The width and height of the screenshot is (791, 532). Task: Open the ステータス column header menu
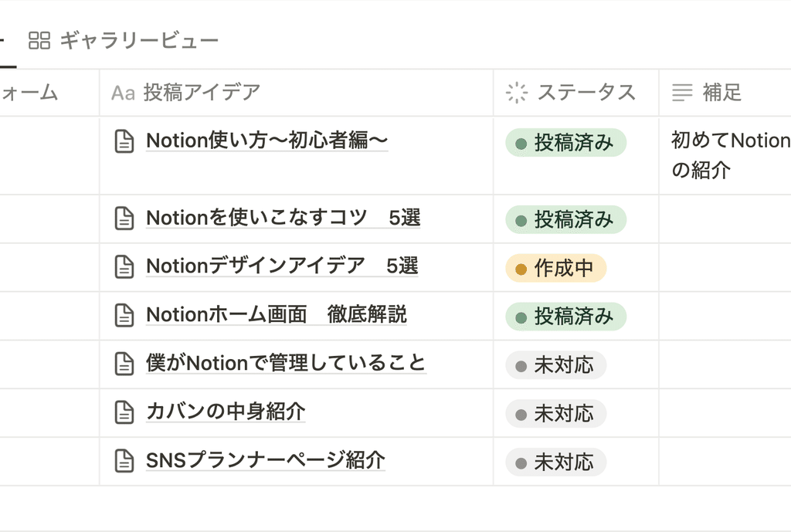pyautogui.click(x=576, y=93)
